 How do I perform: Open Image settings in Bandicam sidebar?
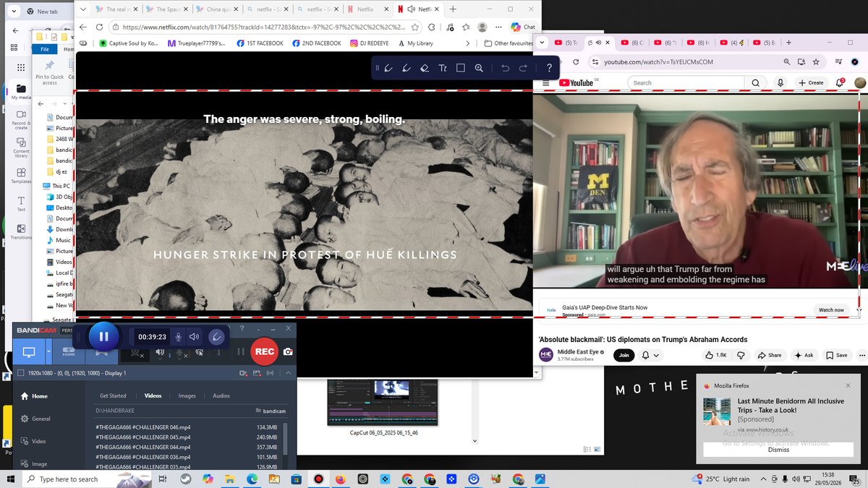pyautogui.click(x=34, y=464)
